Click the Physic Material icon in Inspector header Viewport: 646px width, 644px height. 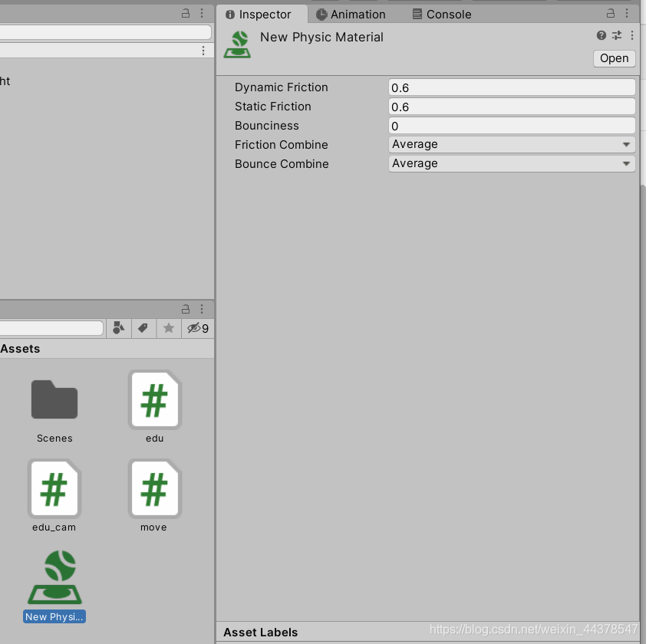pos(237,44)
